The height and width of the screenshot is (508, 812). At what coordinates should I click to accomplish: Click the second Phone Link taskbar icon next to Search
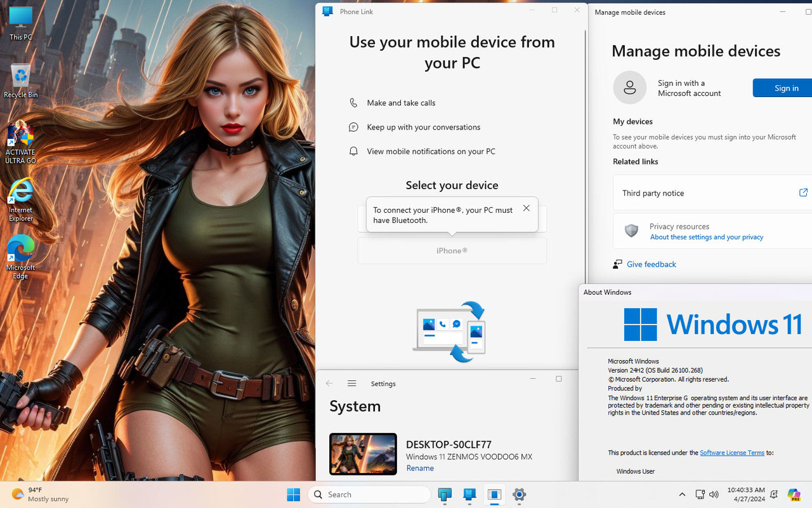[x=469, y=494]
